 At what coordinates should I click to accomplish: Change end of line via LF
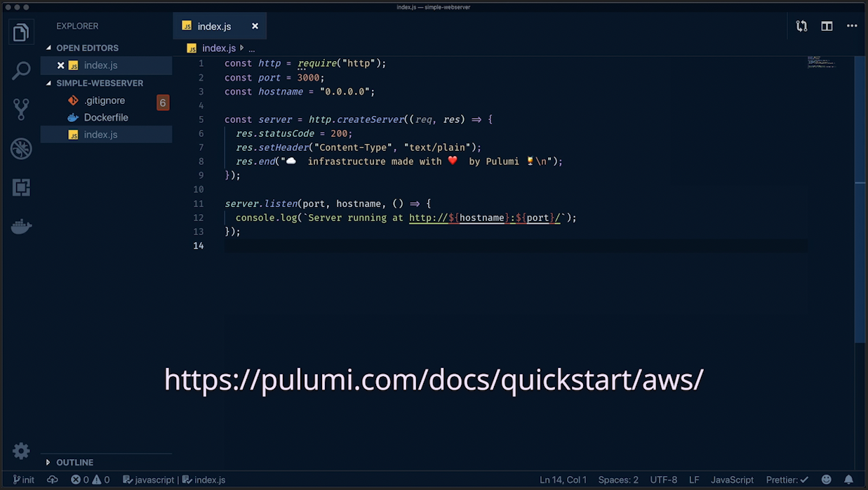694,480
